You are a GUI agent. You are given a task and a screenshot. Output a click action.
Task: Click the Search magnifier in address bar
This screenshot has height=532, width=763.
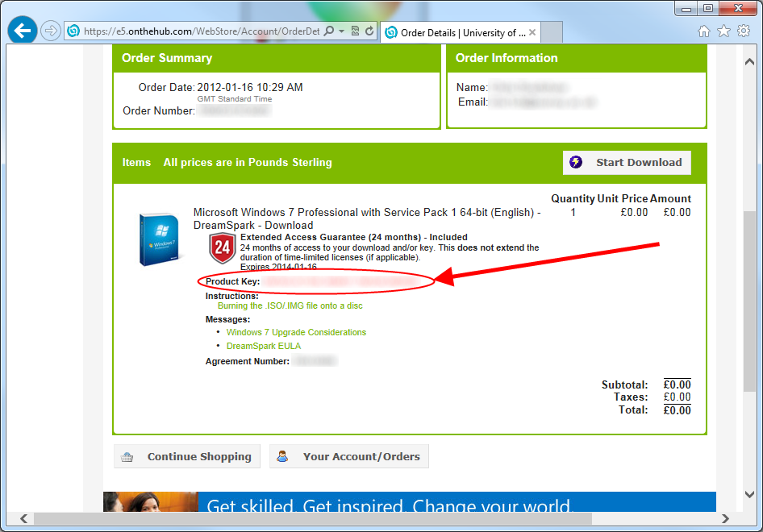coord(329,31)
